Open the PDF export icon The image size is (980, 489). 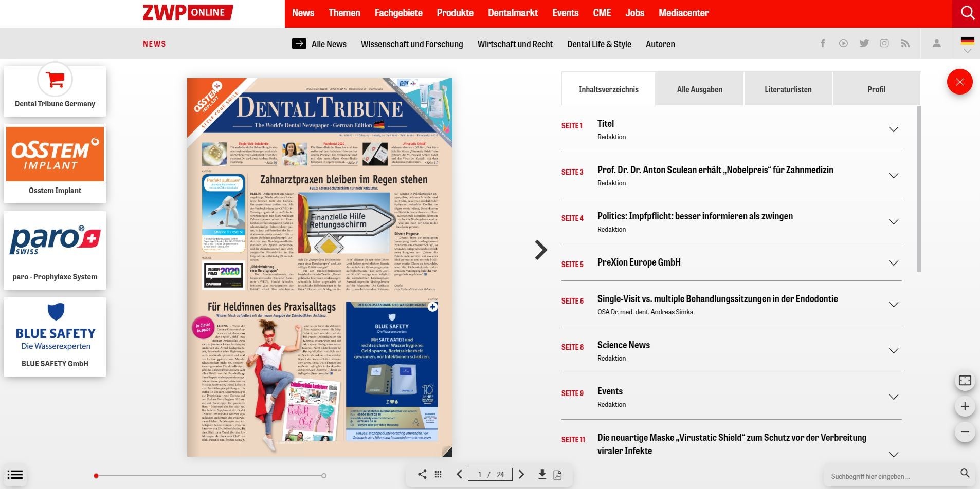(x=557, y=475)
